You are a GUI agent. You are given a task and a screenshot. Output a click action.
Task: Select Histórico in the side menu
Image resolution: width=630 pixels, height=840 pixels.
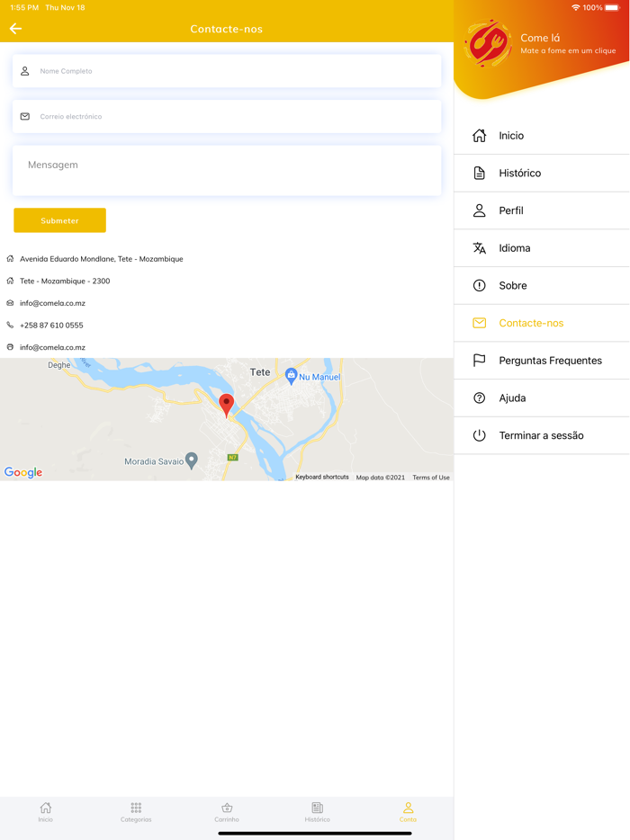[x=542, y=173]
